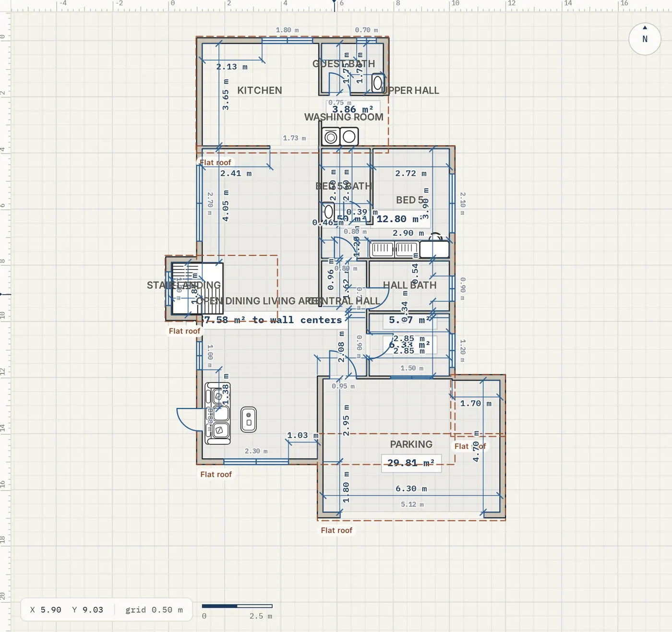Select the 3.86 m² area label
Viewport: 672px width, 632px height.
click(x=353, y=109)
